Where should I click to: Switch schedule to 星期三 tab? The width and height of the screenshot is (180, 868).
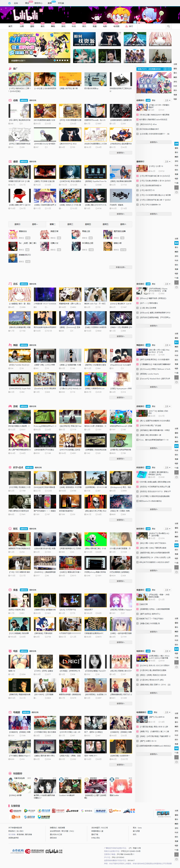70,224
